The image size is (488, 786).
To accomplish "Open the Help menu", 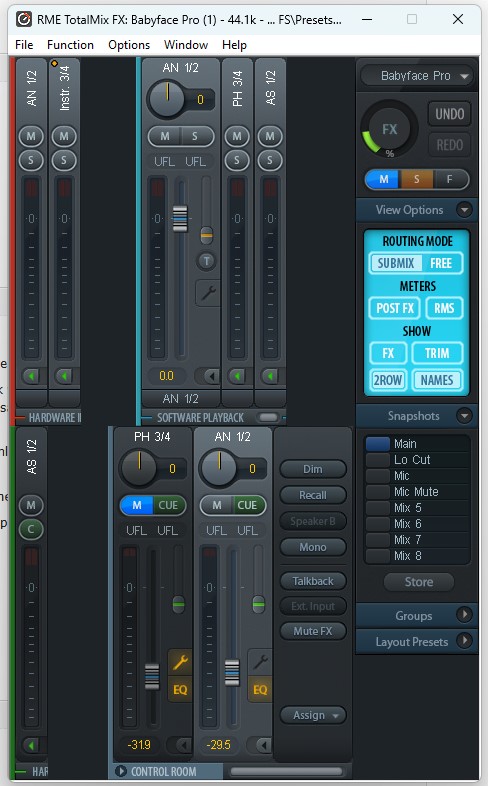I will 234,45.
